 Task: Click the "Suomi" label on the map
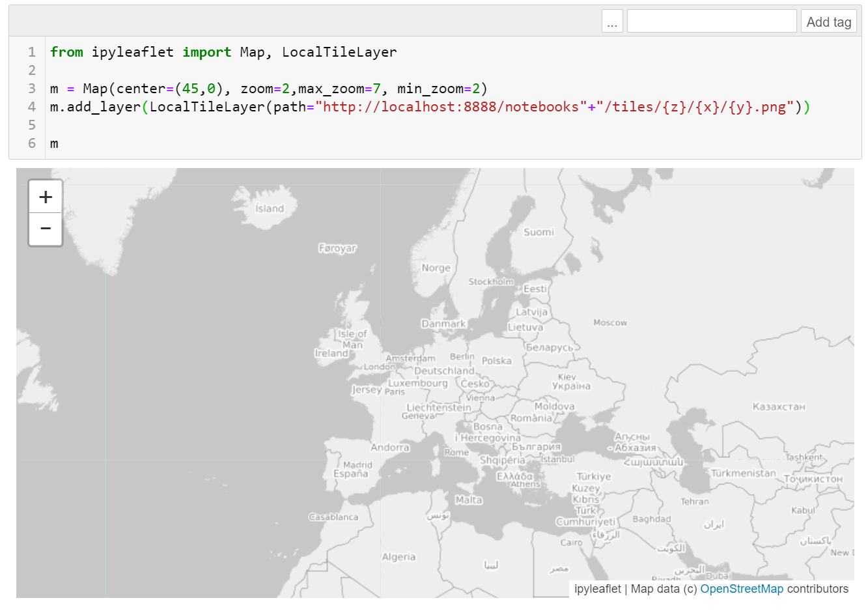coord(538,232)
